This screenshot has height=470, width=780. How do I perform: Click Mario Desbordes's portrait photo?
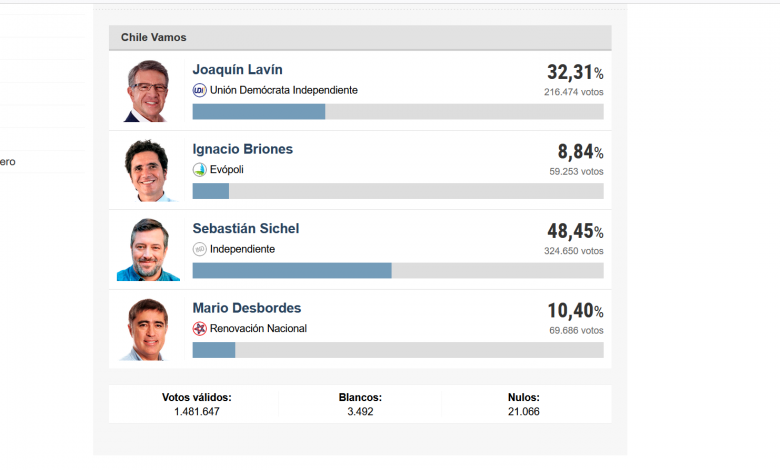(x=147, y=329)
